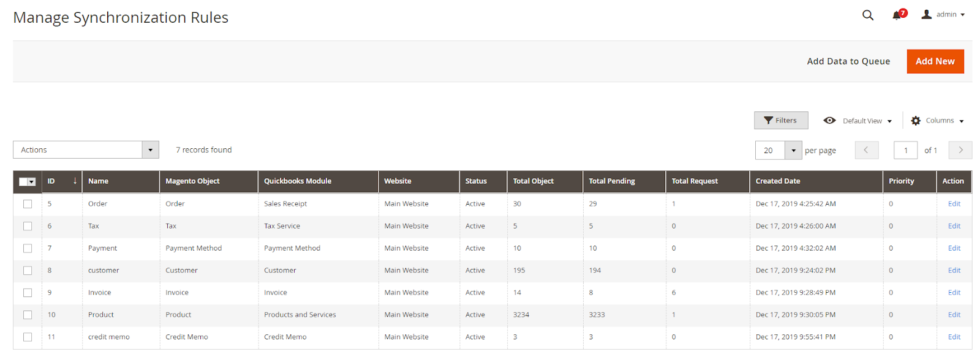Open the Filters panel
This screenshot has width=980, height=362.
coord(780,121)
